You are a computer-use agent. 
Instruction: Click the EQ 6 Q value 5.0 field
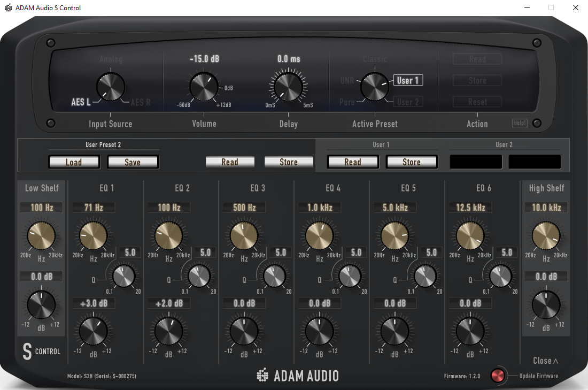507,252
